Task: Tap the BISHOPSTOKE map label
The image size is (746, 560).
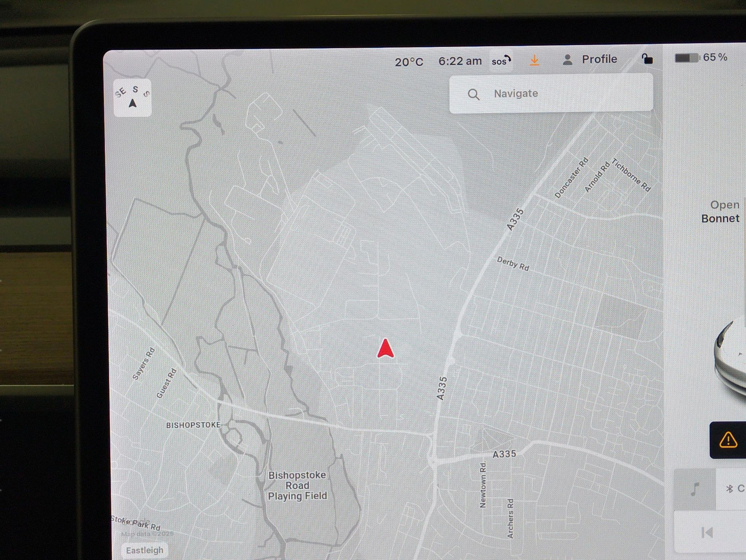Action: coord(193,425)
